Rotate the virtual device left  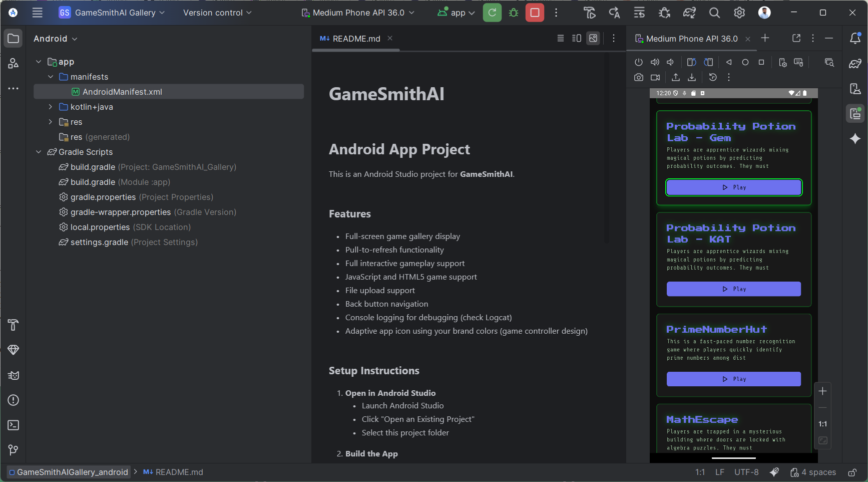click(x=692, y=62)
